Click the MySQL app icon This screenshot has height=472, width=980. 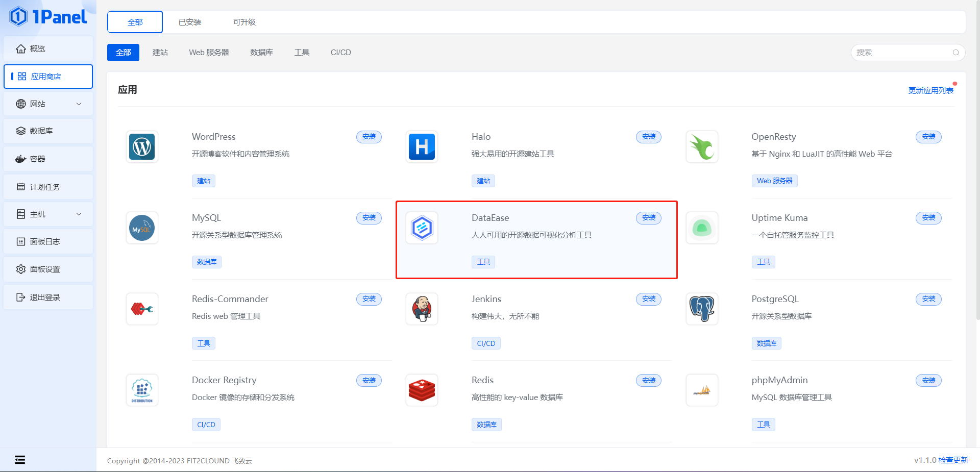pyautogui.click(x=142, y=228)
